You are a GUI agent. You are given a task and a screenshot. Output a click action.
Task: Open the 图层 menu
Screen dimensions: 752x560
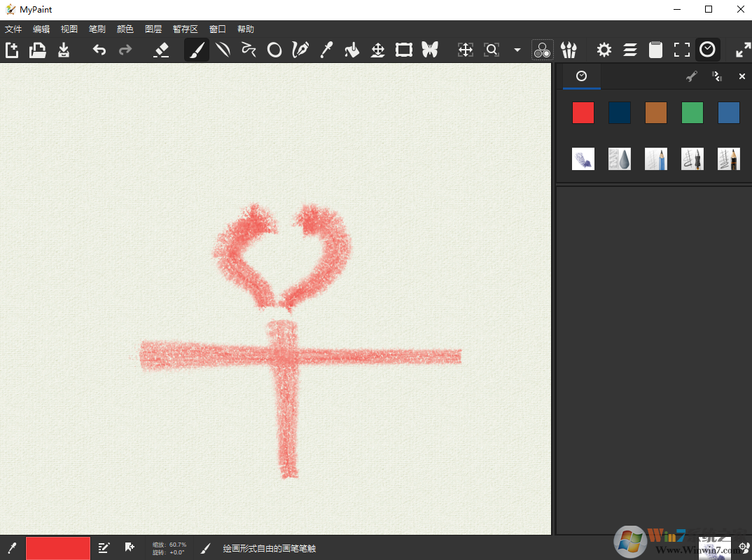point(153,29)
